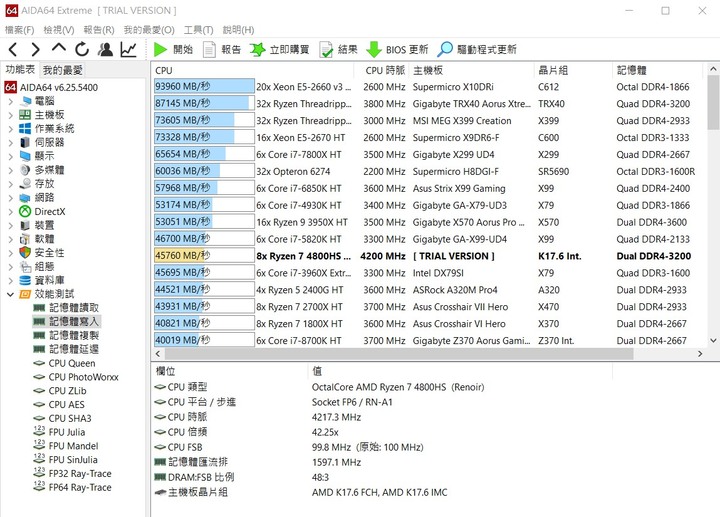
Task: Select the 裝置 devices tree item
Action: [x=37, y=225]
